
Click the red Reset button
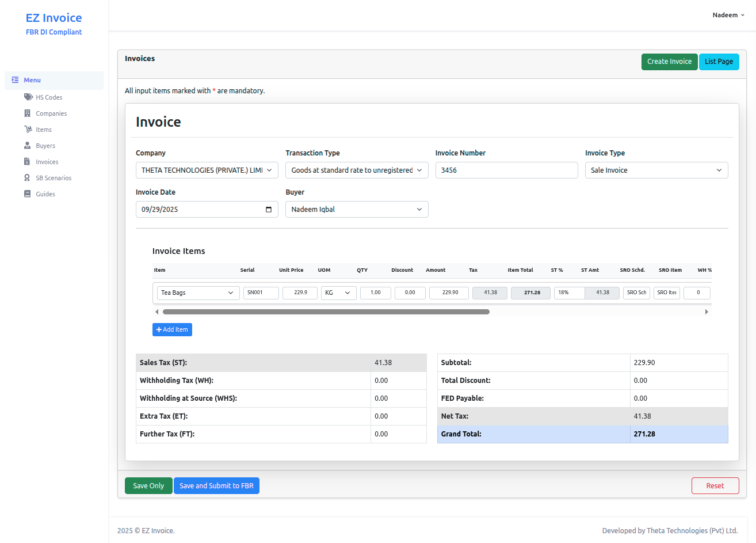[x=715, y=485]
